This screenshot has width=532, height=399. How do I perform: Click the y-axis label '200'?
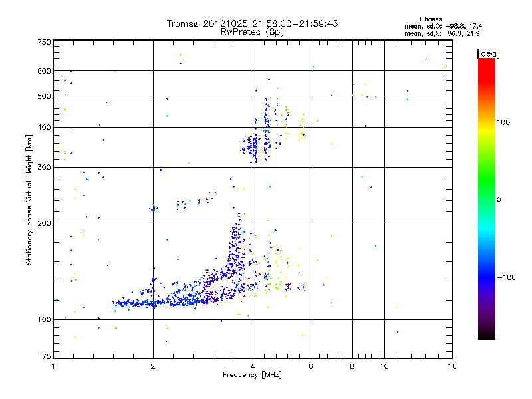(44, 223)
